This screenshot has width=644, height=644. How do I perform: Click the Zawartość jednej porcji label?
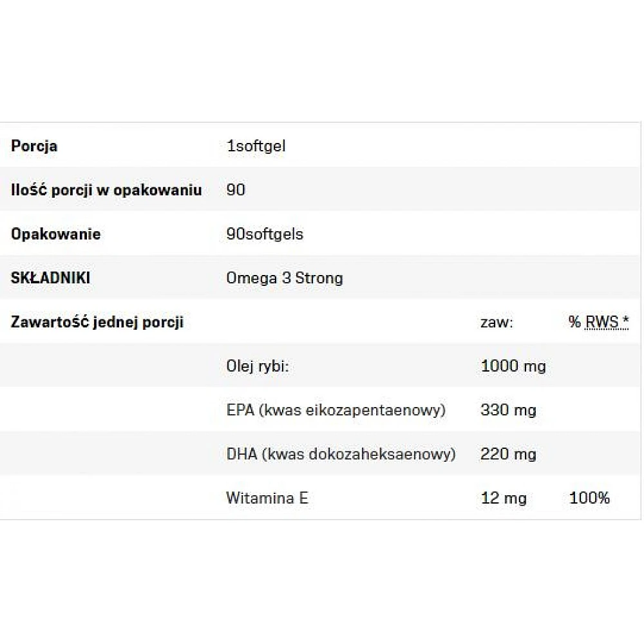coord(97,322)
